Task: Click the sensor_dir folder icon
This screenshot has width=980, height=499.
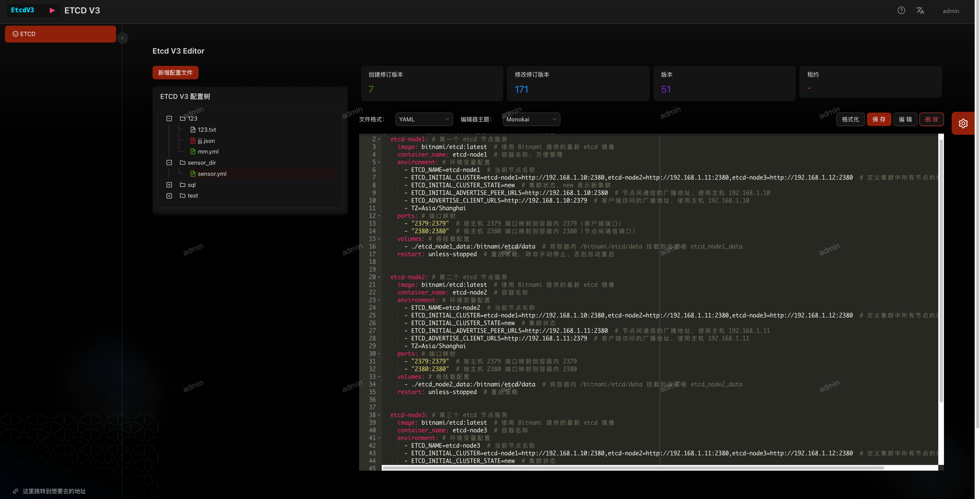Action: (182, 163)
